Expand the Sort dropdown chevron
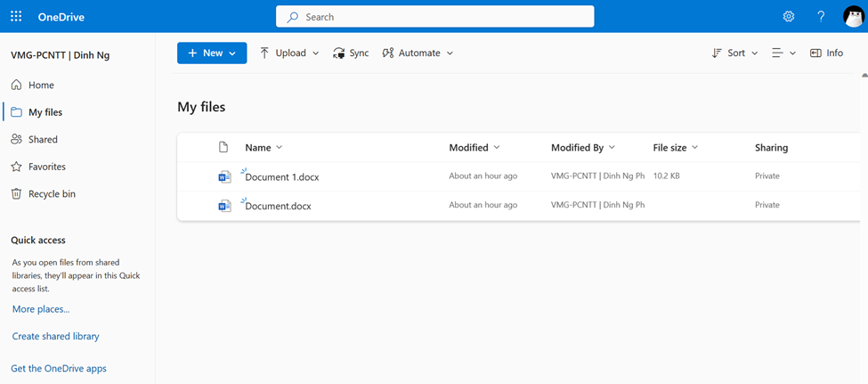Image resolution: width=868 pixels, height=384 pixels. [755, 53]
